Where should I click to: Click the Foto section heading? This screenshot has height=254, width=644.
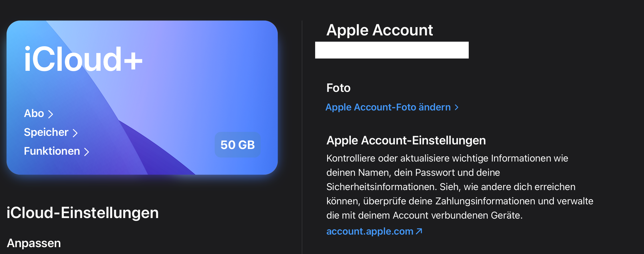(x=338, y=88)
